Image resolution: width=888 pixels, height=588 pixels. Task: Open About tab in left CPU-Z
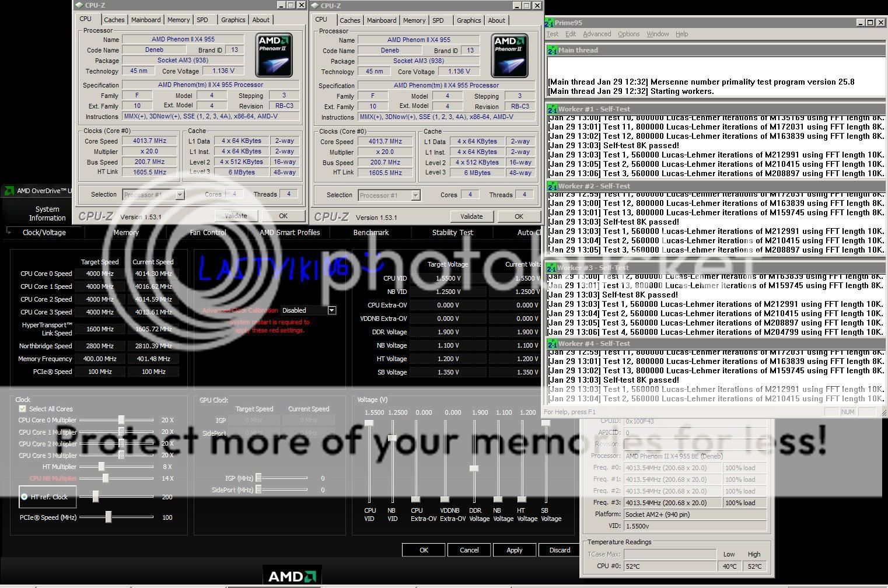[x=261, y=20]
